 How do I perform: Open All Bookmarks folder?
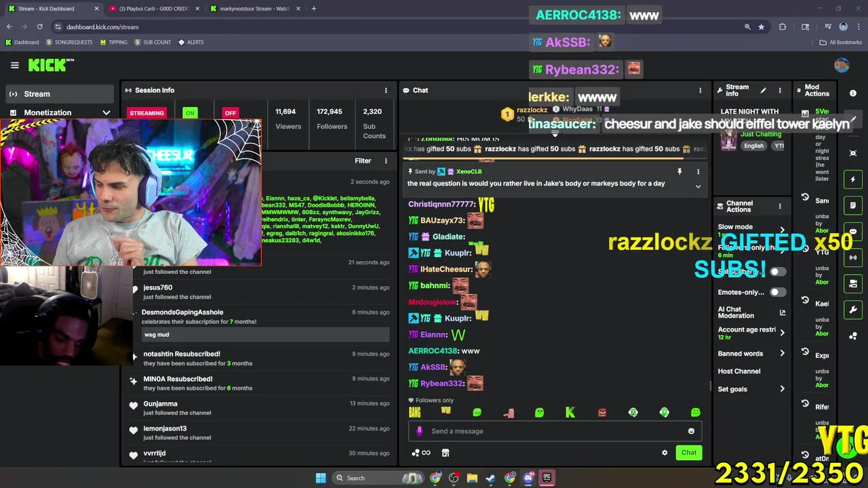(x=841, y=42)
